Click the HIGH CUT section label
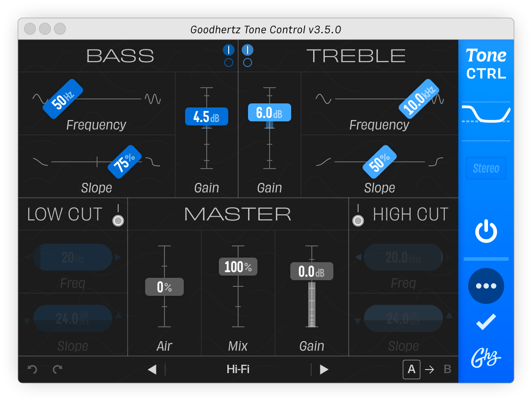 (411, 214)
